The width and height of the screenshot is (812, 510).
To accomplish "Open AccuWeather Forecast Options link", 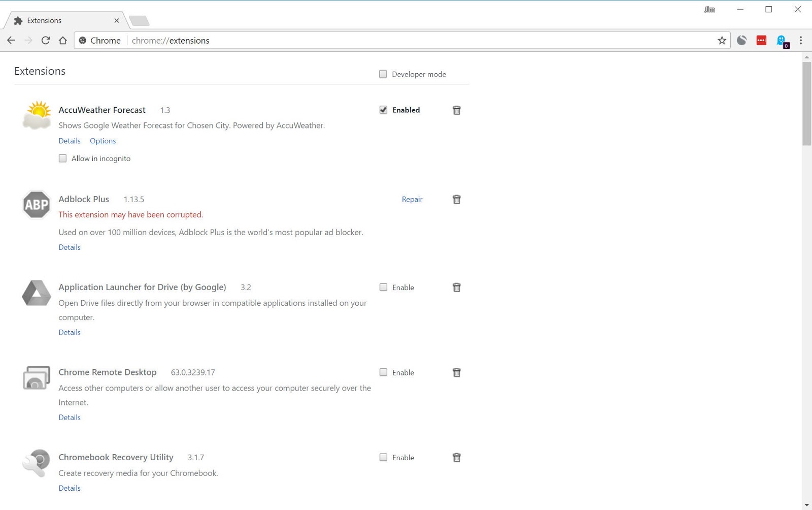I will pyautogui.click(x=103, y=141).
